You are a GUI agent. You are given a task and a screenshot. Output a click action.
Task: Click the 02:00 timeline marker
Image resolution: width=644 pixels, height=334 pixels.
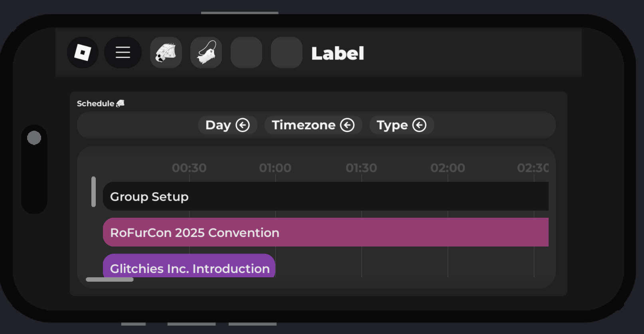(x=448, y=168)
